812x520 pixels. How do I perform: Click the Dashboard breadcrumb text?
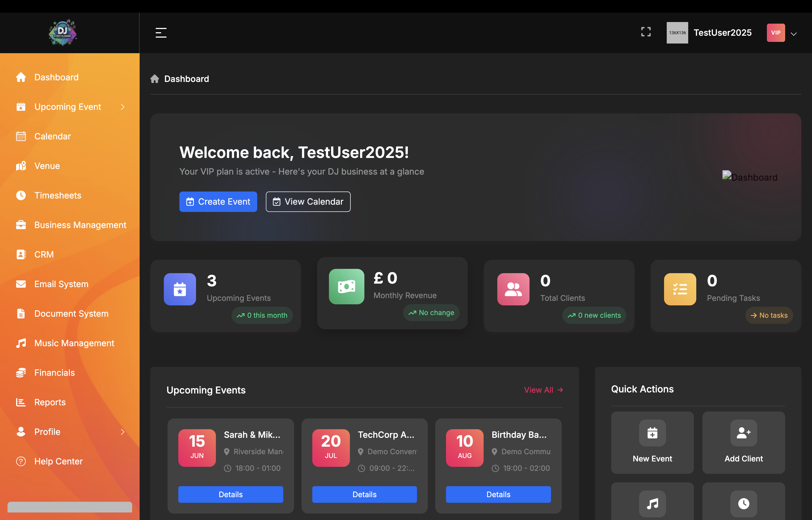click(x=186, y=79)
